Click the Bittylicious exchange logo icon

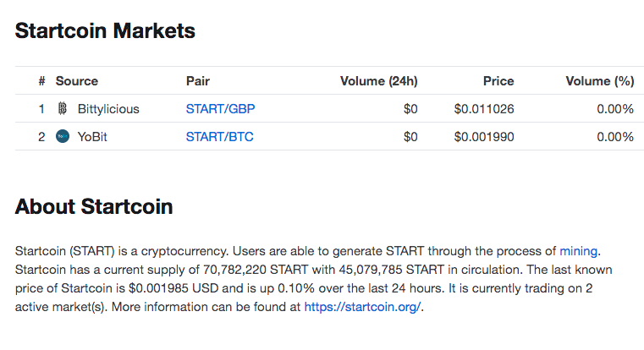point(63,108)
